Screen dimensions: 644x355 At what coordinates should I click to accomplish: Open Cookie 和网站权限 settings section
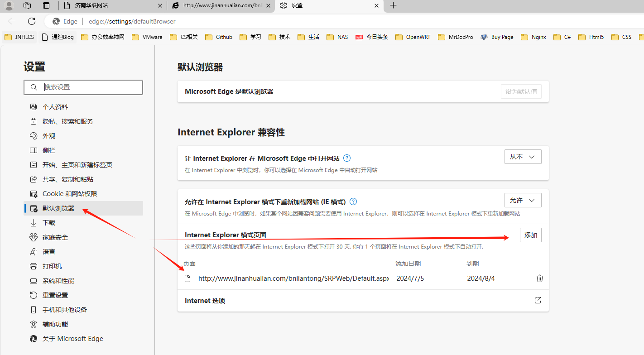(x=83, y=194)
